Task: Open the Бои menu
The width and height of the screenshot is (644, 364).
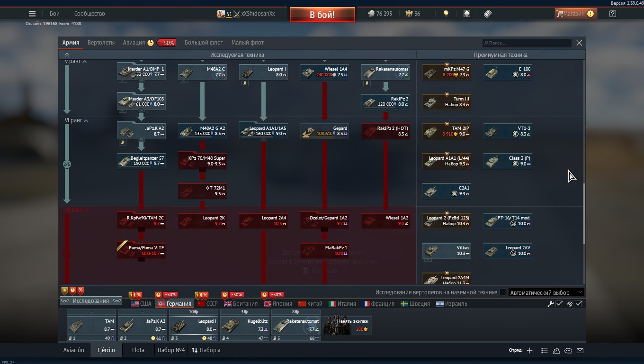Action: (54, 14)
